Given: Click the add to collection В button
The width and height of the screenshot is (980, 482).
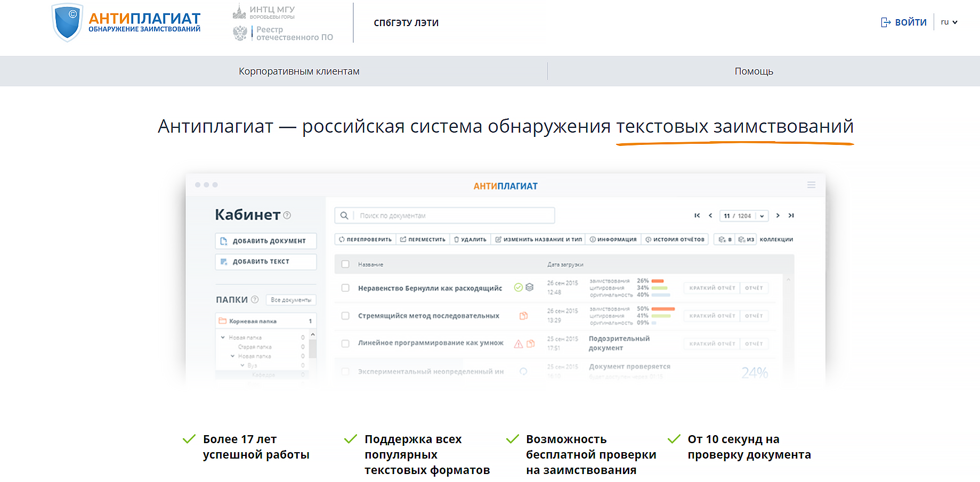Looking at the screenshot, I should click(x=725, y=240).
